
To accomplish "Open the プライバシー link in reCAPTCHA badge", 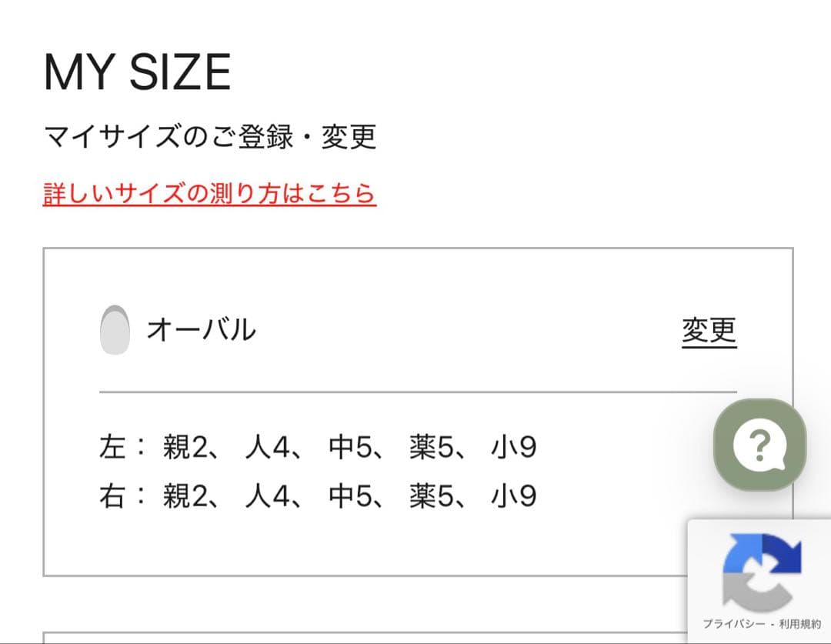I will pyautogui.click(x=732, y=624).
